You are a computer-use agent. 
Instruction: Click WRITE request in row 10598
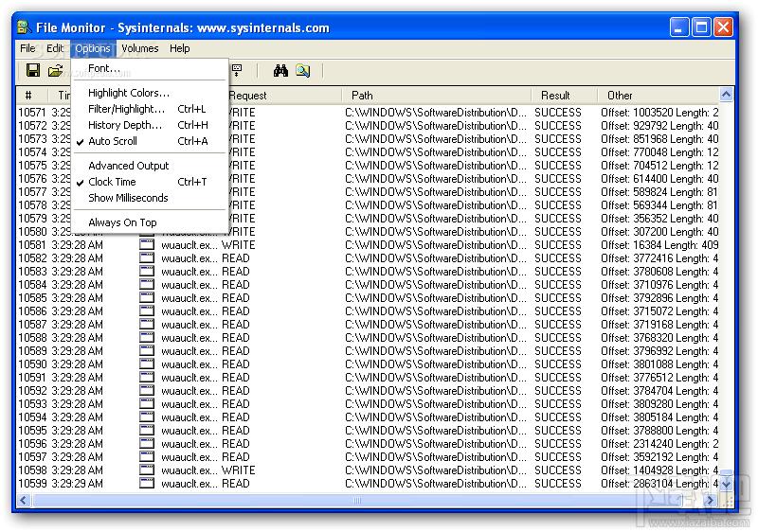coord(239,470)
